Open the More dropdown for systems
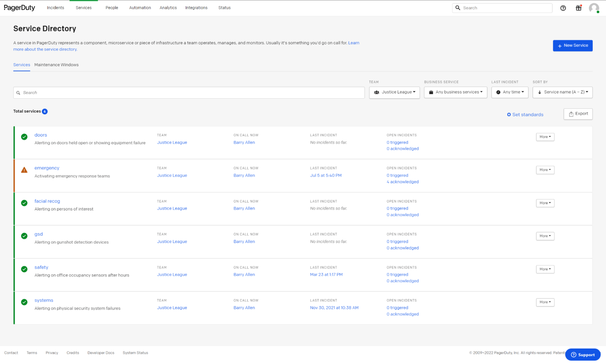This screenshot has height=364, width=606. [545, 302]
